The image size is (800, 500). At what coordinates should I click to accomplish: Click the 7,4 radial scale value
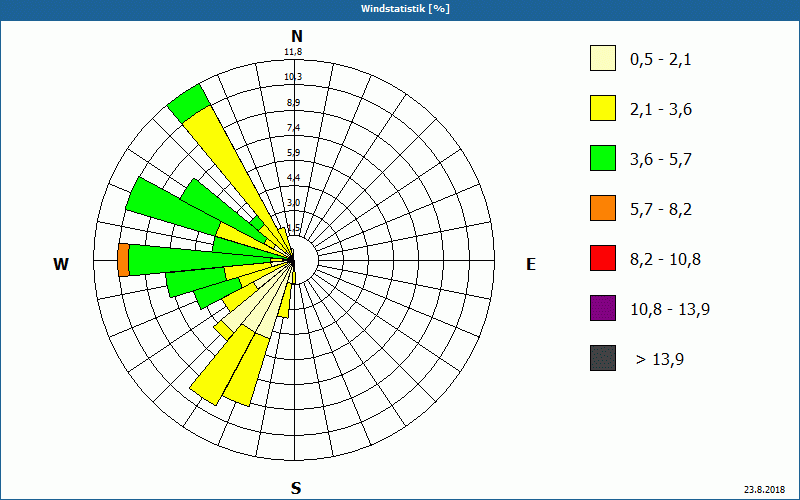293,128
